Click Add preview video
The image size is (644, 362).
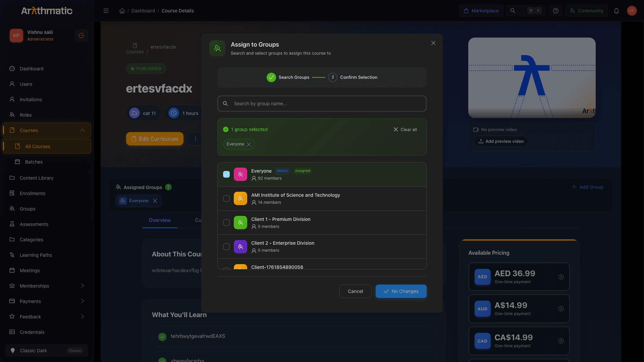501,141
